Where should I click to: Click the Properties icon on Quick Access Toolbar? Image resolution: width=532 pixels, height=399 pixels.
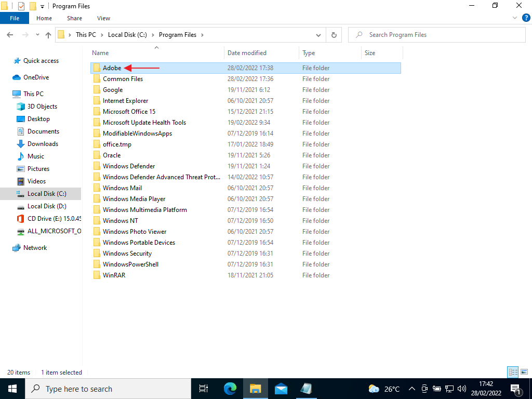click(x=22, y=6)
